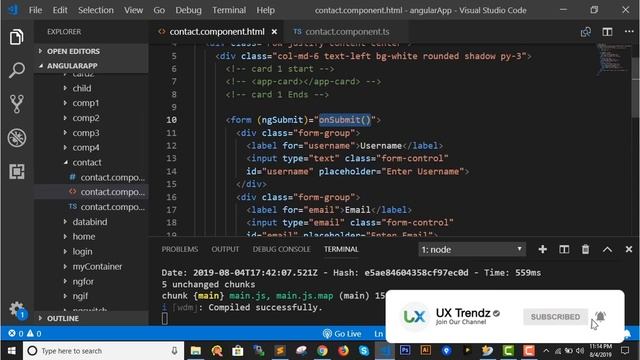Open Chrome from the taskbar
This screenshot has height=360, width=640.
point(322,351)
